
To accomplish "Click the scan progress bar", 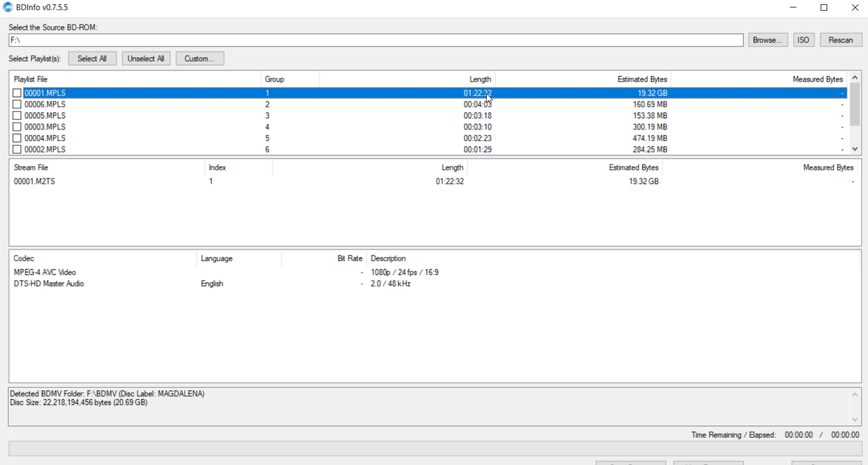I will [435, 448].
